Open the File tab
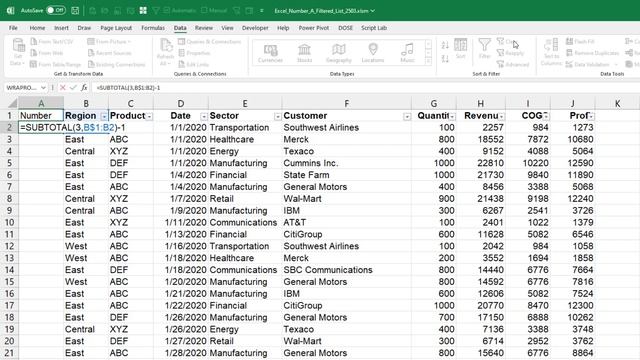640x360 pixels. (13, 28)
